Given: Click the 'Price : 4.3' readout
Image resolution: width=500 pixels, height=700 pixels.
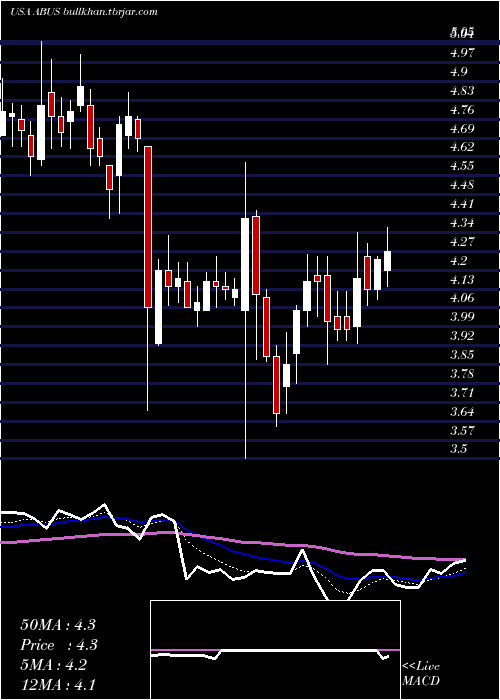Looking at the screenshot, I should (59, 645).
